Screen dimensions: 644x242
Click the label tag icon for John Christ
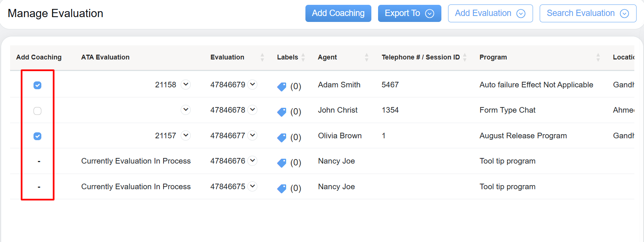point(282,112)
